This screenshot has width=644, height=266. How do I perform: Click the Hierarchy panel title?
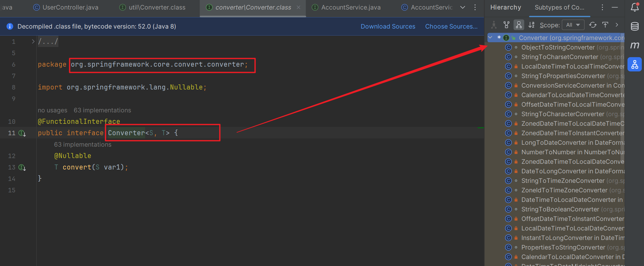click(x=506, y=7)
